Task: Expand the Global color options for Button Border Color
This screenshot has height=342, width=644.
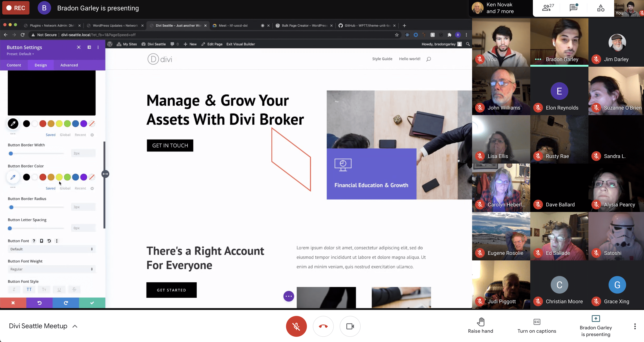Action: 66,188
